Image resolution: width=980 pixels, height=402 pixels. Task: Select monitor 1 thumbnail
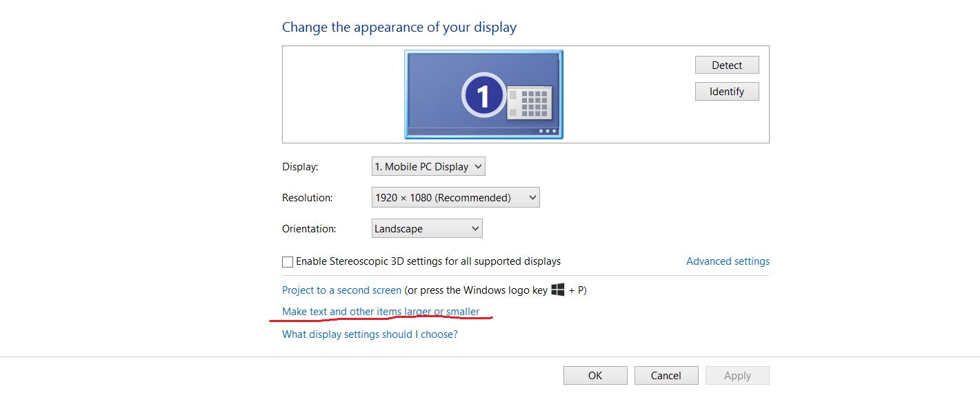coord(483,94)
